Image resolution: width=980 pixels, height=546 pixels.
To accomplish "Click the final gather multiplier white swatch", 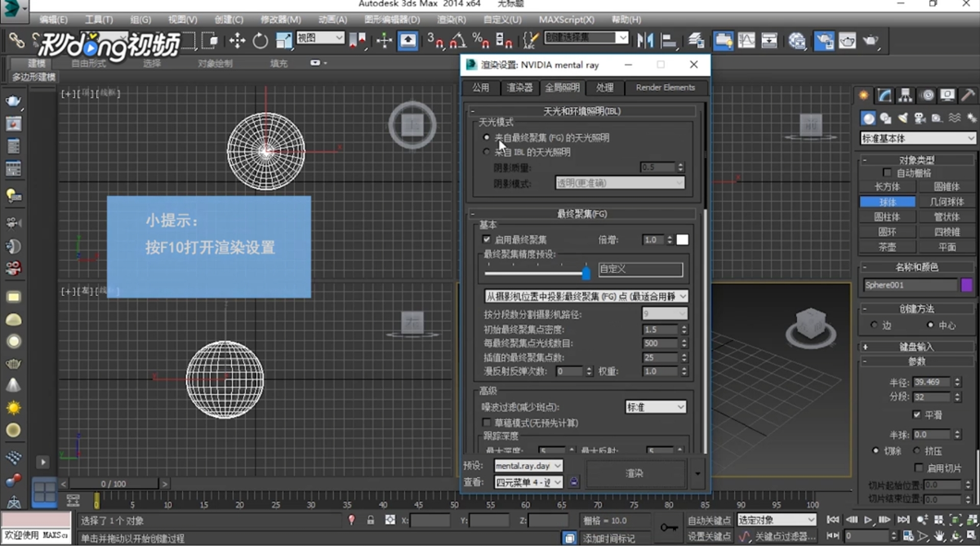I will pos(682,239).
